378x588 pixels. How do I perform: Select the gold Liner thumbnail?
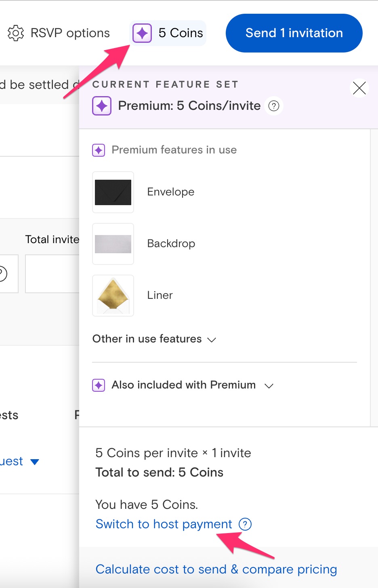coord(113,296)
